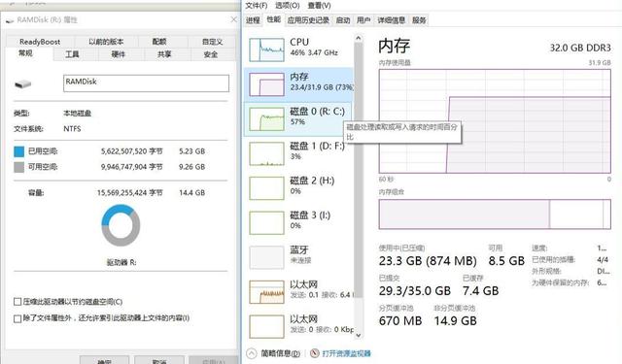Open the 硬件 tab in properties
622x364 pixels.
(x=119, y=54)
